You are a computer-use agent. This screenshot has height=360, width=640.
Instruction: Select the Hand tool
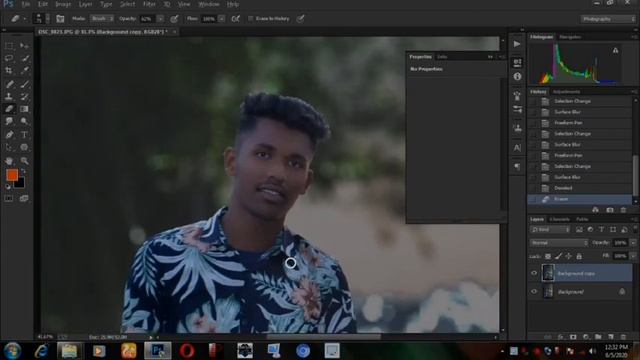tap(9, 161)
